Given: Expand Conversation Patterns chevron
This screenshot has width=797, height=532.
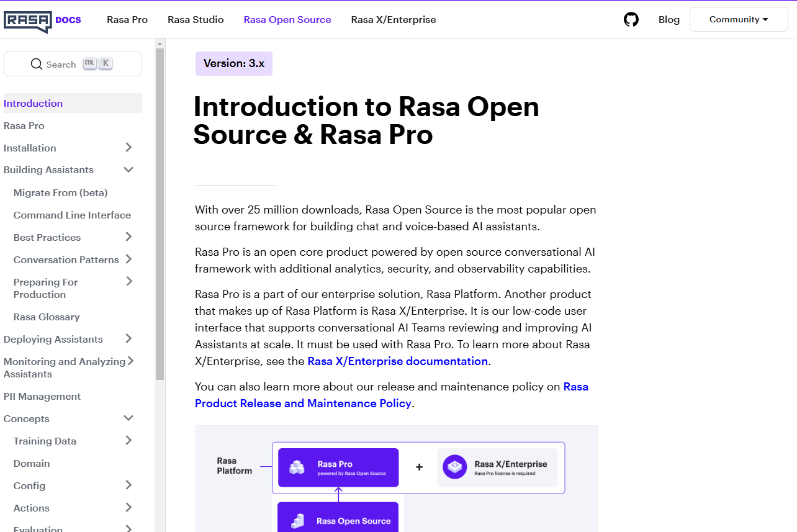Looking at the screenshot, I should click(x=128, y=259).
